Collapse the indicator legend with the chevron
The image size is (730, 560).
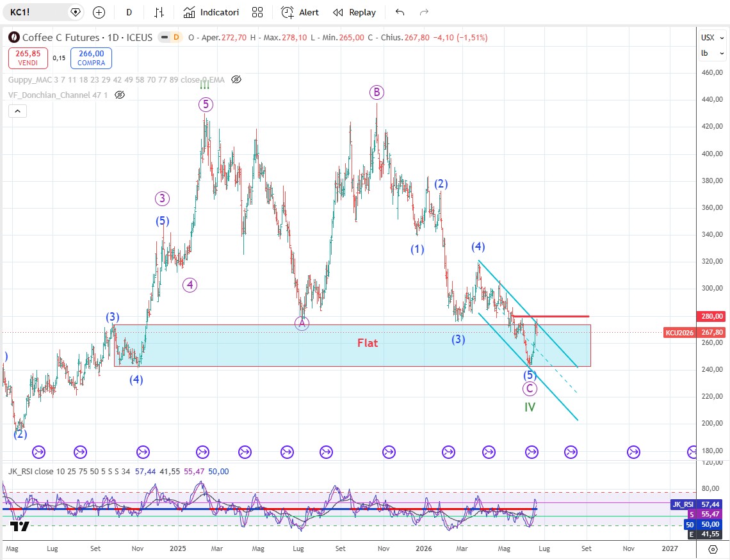(x=17, y=111)
